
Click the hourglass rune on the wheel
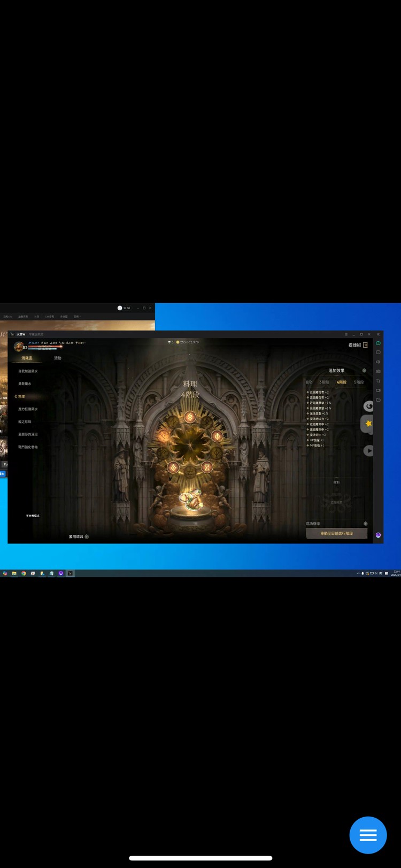[206, 467]
